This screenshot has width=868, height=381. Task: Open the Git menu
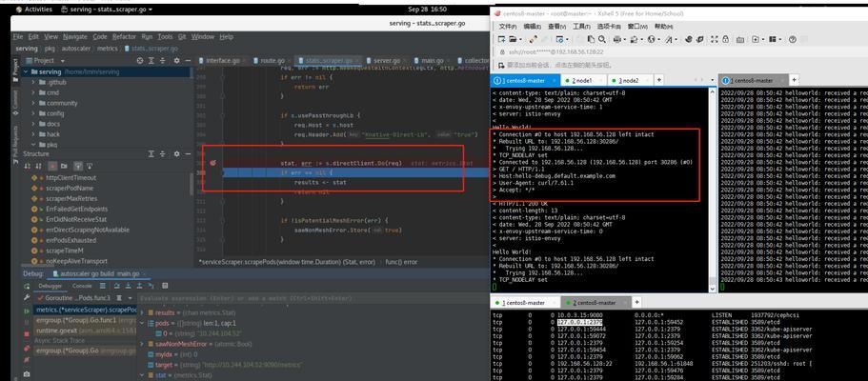coord(182,36)
